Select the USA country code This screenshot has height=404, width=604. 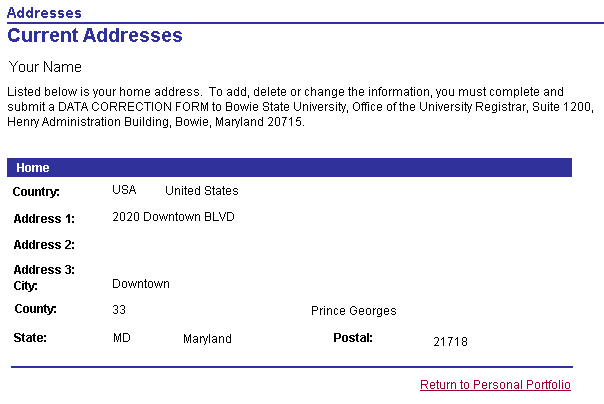(124, 191)
